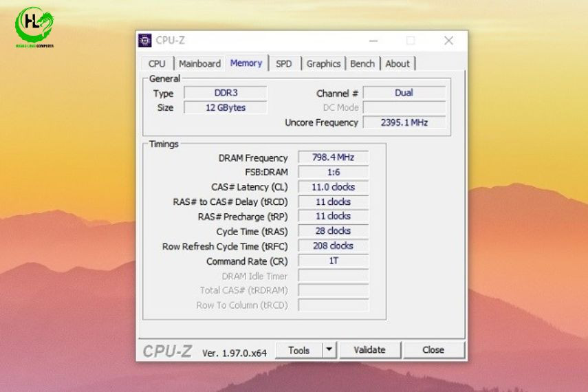This screenshot has height=392, width=588.
Task: Switch to the CPU tab
Action: pos(157,64)
